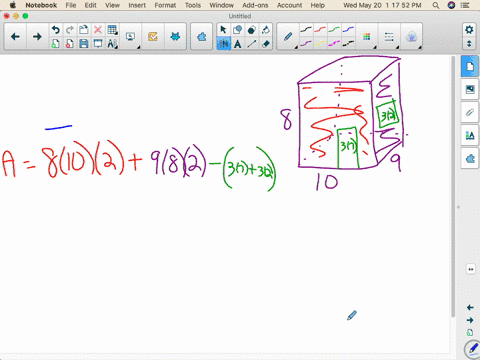Select the Fill paint bucket tool
Image resolution: width=480 pixels, height=360 pixels.
click(x=265, y=30)
